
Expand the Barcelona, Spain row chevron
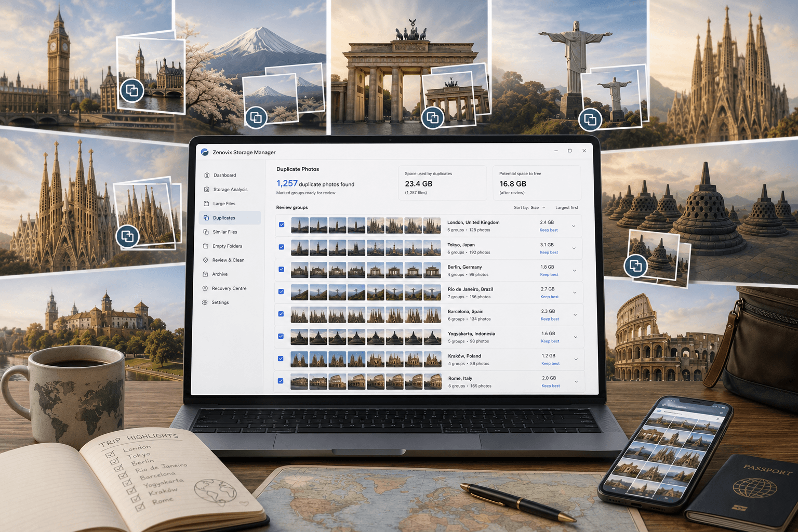575,315
